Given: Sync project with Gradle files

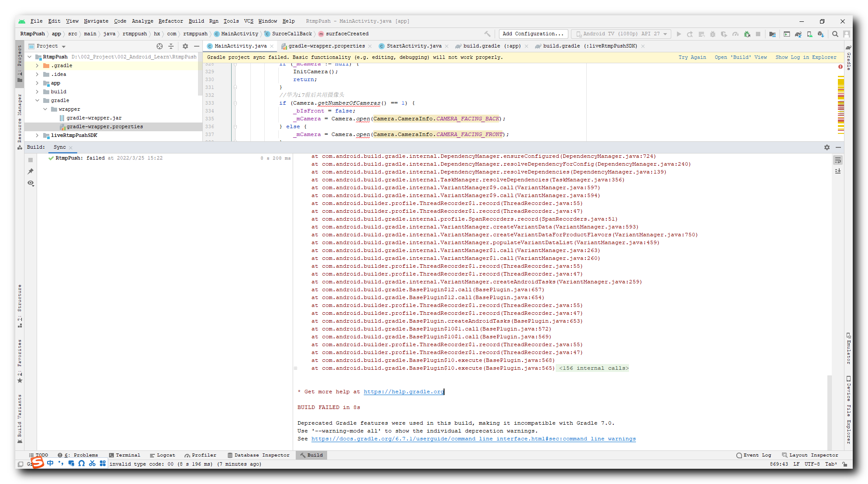Looking at the screenshot, I should pos(798,34).
